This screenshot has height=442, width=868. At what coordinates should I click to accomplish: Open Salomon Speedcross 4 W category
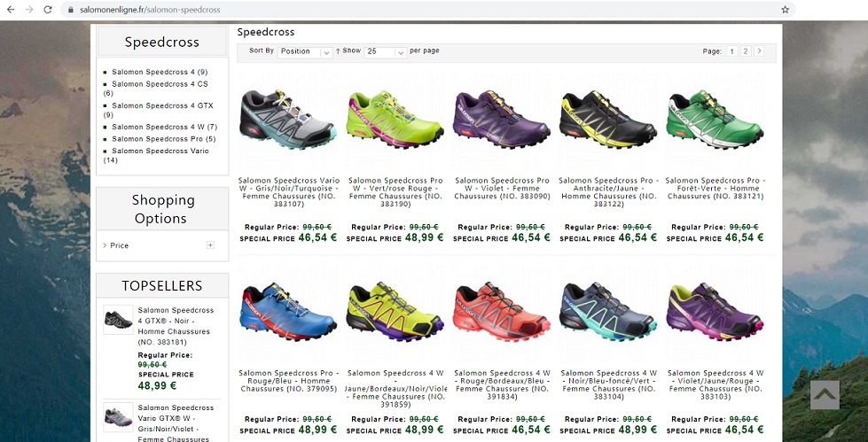point(164,127)
